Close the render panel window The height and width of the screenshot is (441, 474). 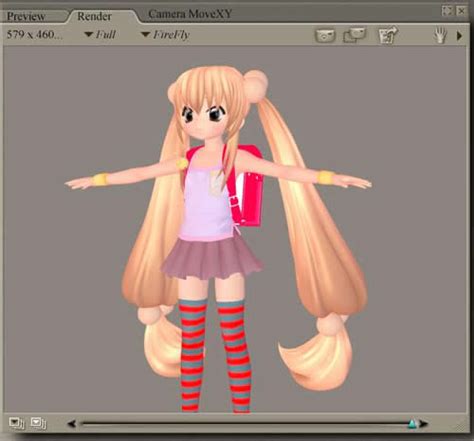[462, 11]
